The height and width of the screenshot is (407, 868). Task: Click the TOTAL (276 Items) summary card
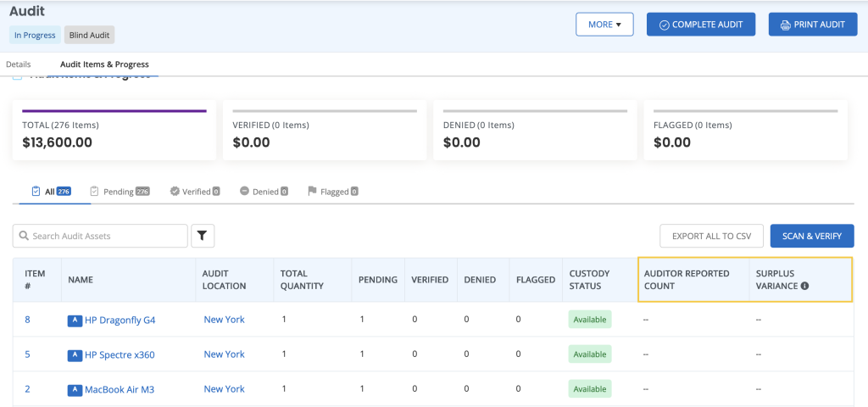[x=114, y=131]
